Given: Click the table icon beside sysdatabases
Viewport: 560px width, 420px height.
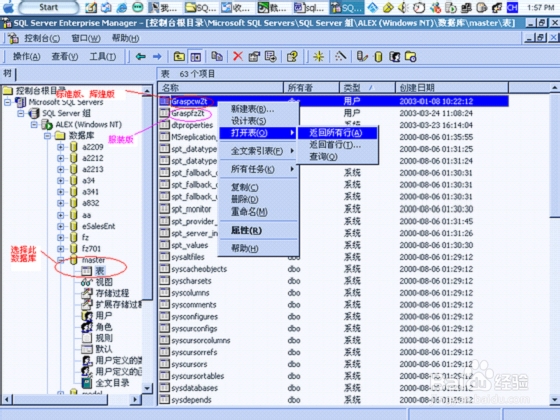Looking at the screenshot, I should tap(164, 388).
